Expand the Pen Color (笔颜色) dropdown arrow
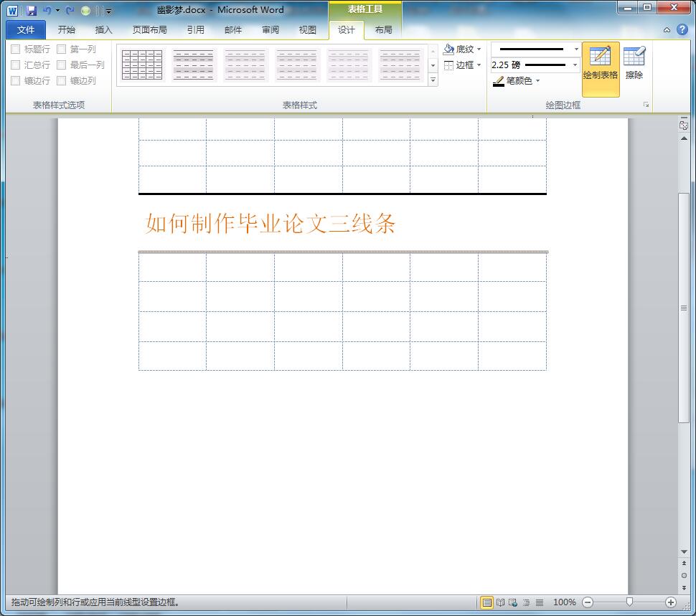Viewport: 696px width, 616px height. coord(538,81)
